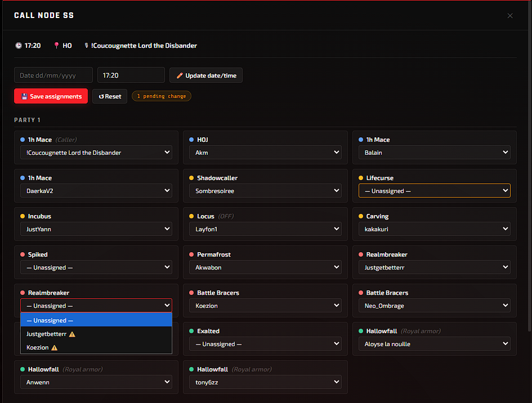Open the Carving dropdown showing kakakuri

434,229
